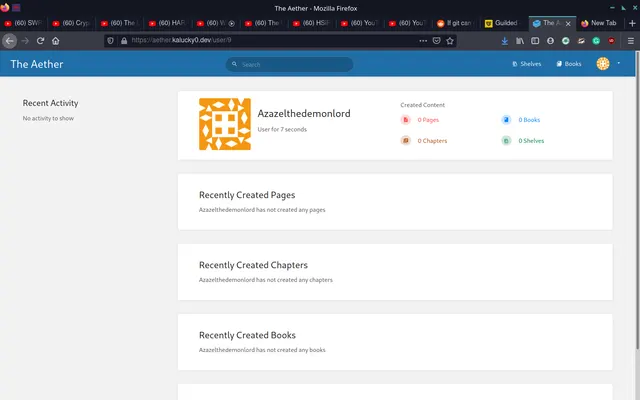Image resolution: width=640 pixels, height=400 pixels.
Task: Click the Azazelthedemonlord profile avatar image
Action: [225, 124]
